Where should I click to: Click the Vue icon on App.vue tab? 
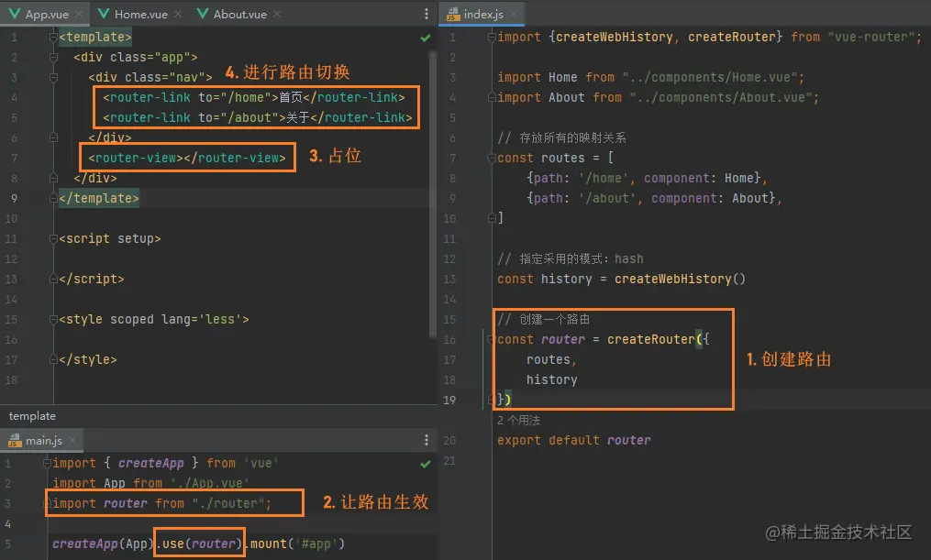point(15,14)
